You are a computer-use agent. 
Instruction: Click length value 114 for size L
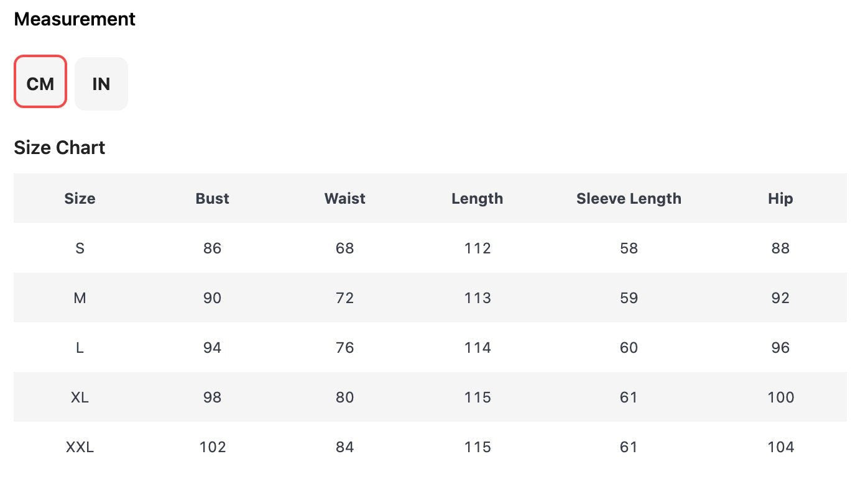click(477, 348)
